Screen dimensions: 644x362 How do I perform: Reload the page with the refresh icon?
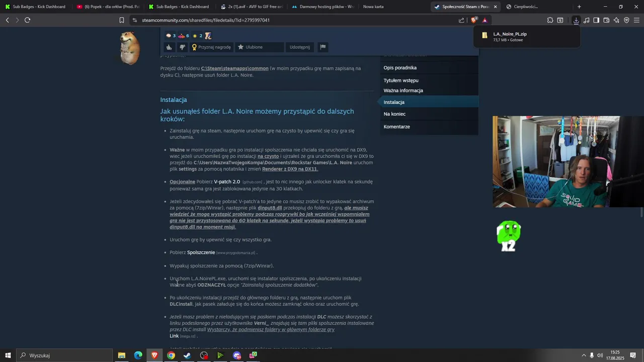tap(27, 20)
